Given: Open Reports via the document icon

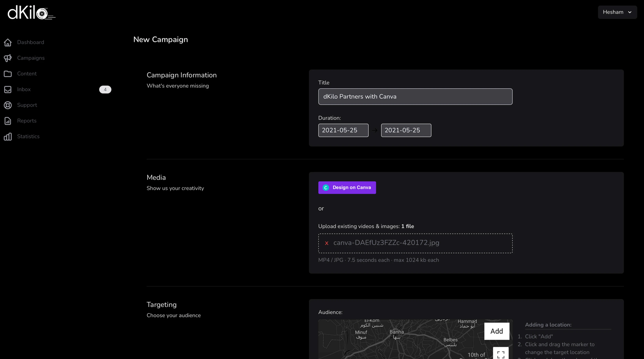Looking at the screenshot, I should click(8, 121).
